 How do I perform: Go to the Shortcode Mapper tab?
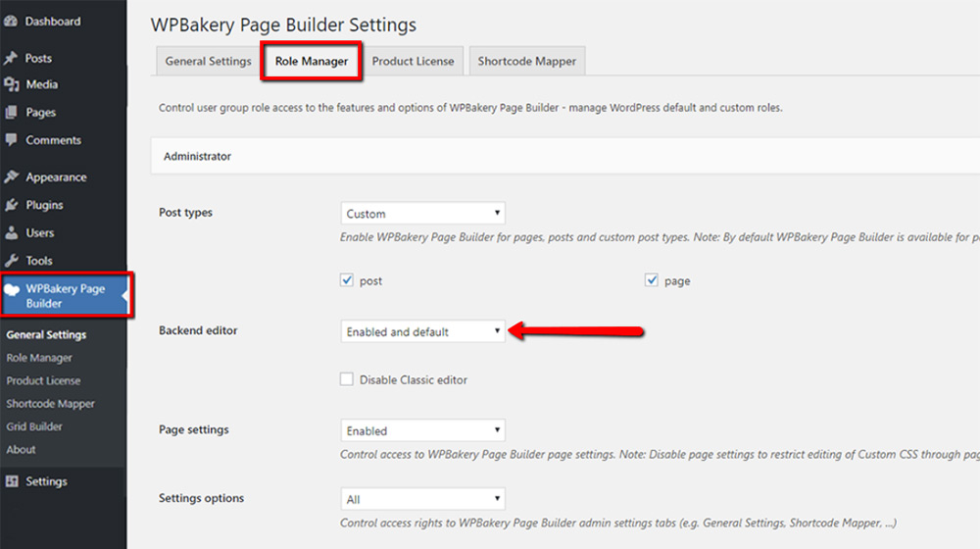click(x=527, y=62)
